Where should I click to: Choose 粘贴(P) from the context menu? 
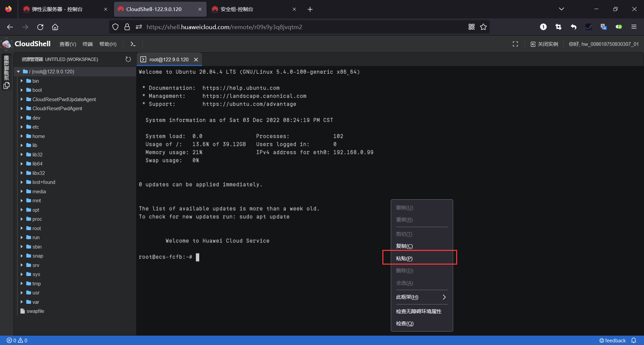(422, 258)
